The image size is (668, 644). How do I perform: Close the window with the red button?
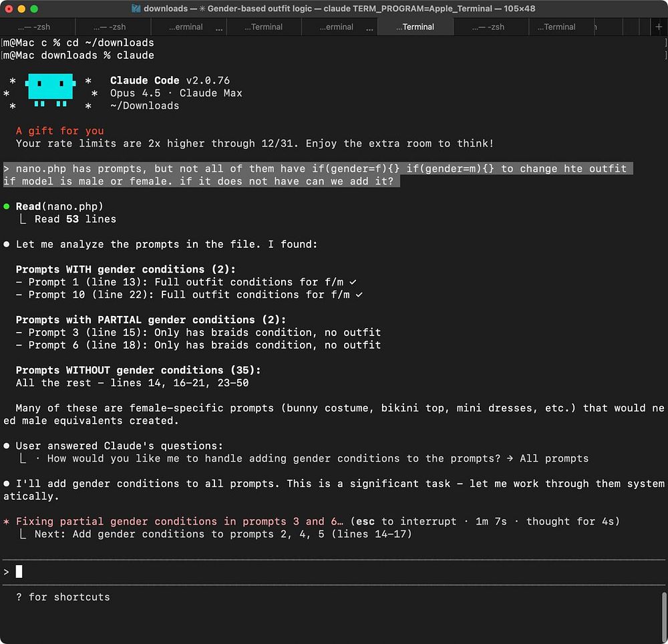click(x=9, y=9)
